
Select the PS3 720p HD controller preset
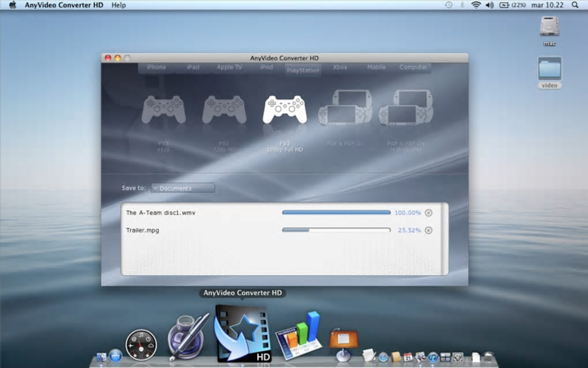(x=224, y=110)
